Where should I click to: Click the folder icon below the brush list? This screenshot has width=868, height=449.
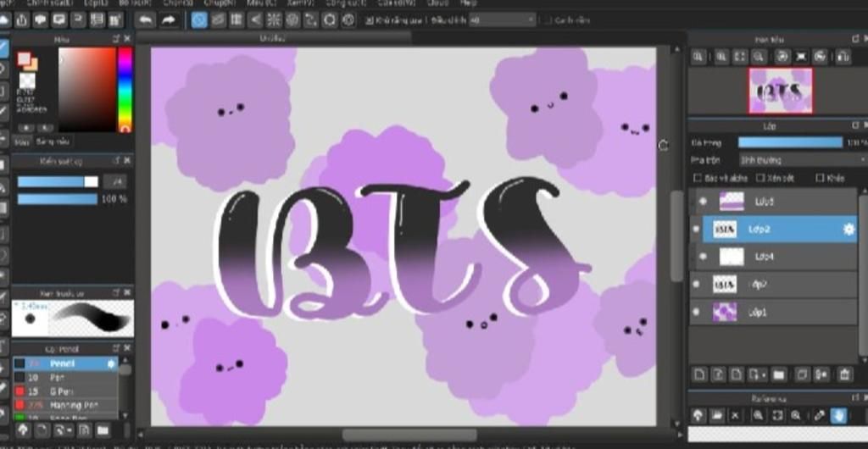coord(103,430)
